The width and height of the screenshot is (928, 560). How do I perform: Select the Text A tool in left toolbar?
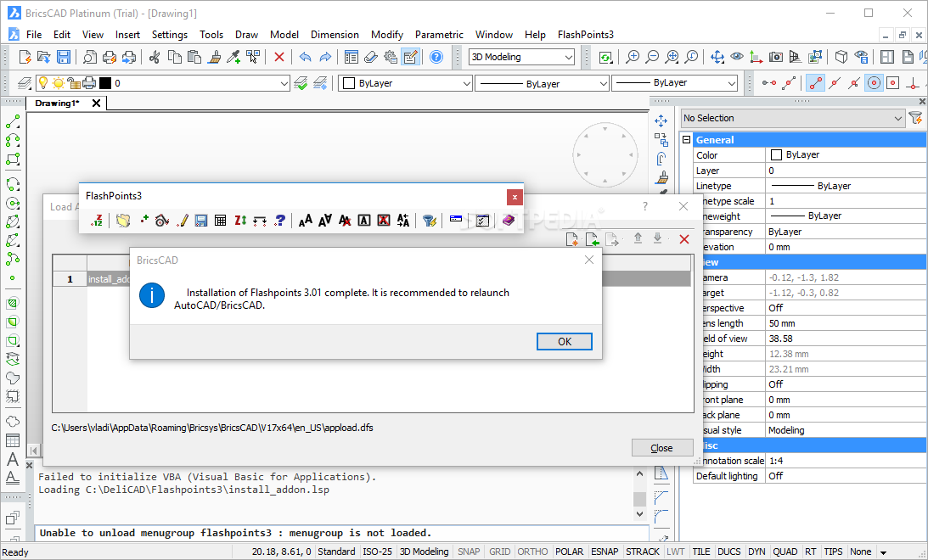[x=13, y=459]
